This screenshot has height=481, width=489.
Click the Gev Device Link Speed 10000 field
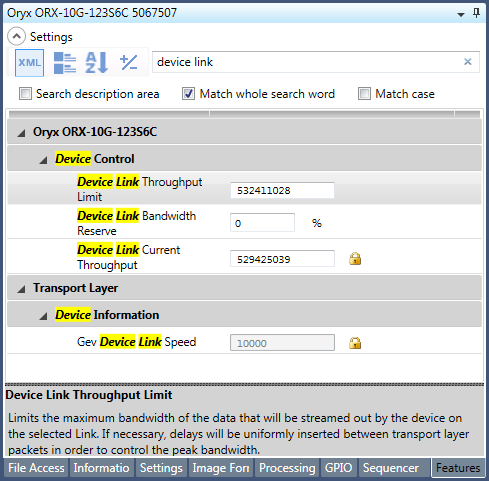282,343
